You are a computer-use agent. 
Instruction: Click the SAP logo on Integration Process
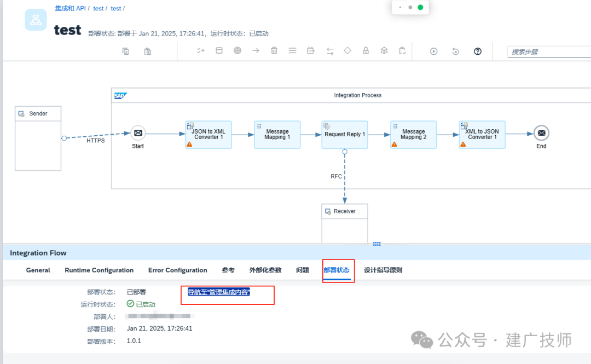coord(120,96)
